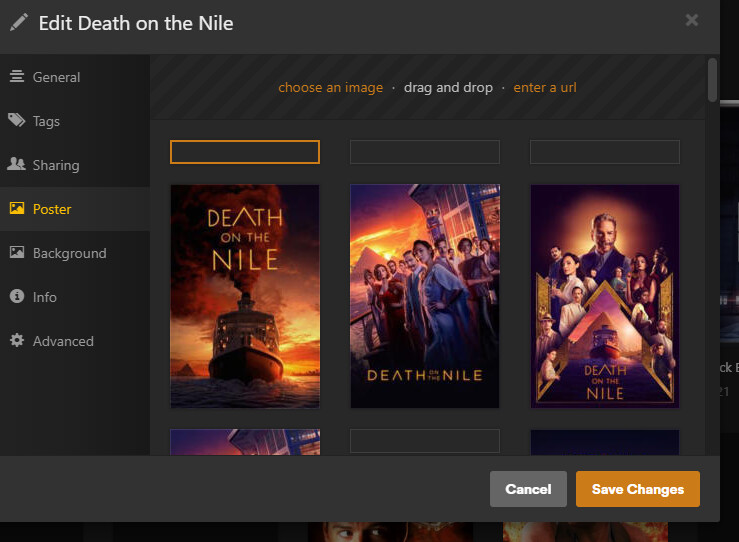Screen dimensions: 739x542
Task: Click Save Changes button
Action: [x=638, y=489]
